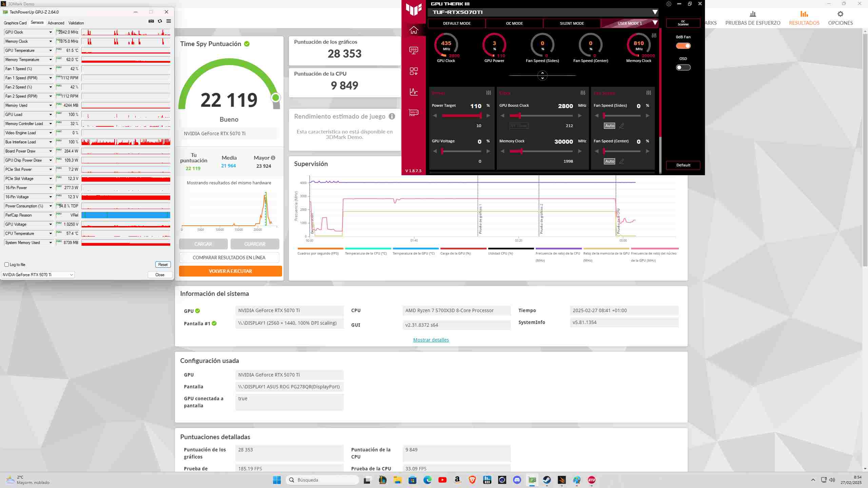Open info icon beside Rendimiento estimado de juego
The image size is (868, 488).
pyautogui.click(x=392, y=117)
